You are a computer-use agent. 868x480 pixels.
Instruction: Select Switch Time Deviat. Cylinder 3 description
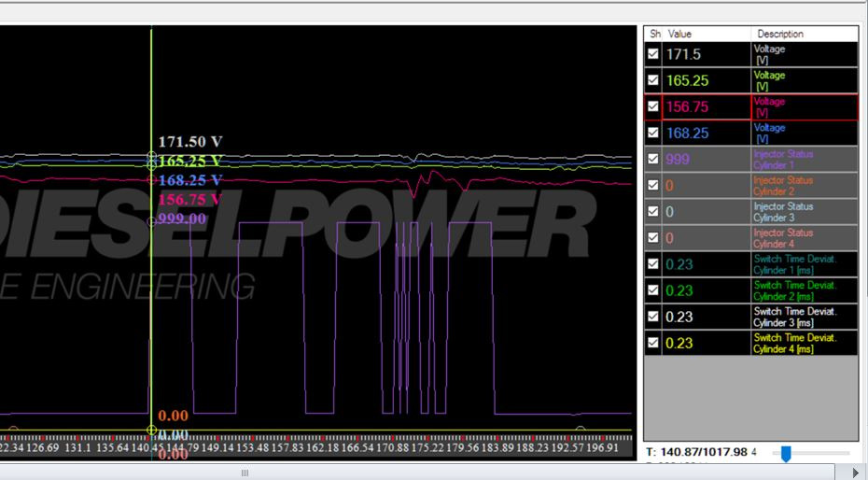click(805, 317)
